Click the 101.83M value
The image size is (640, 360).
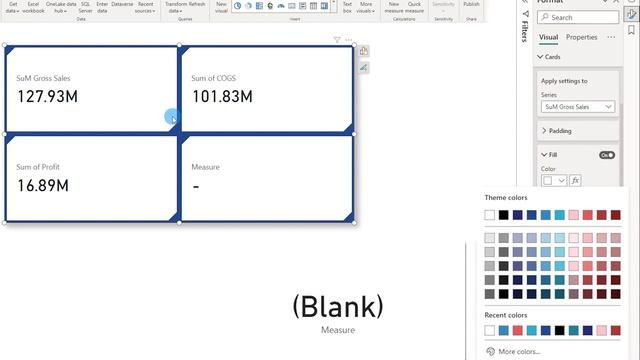(x=222, y=97)
